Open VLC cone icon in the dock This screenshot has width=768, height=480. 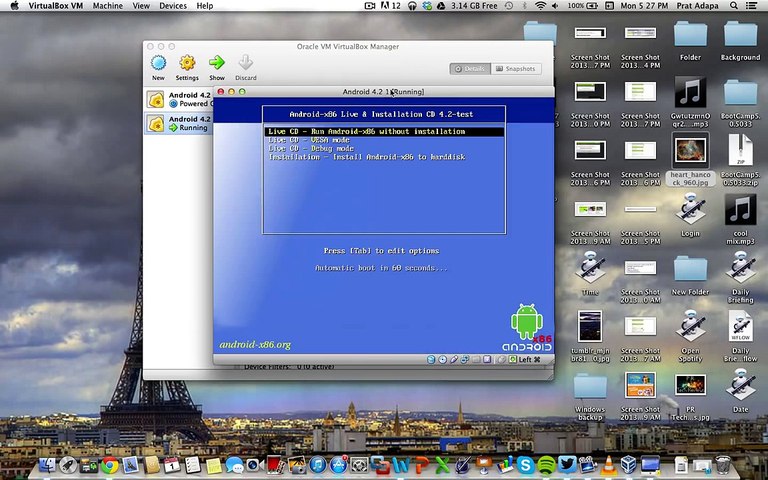coord(608,465)
